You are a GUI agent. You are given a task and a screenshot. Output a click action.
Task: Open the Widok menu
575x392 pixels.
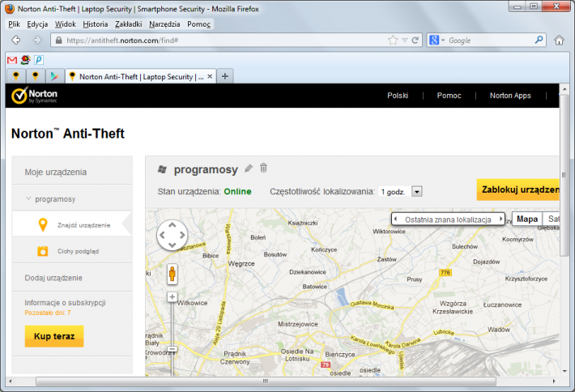click(66, 24)
